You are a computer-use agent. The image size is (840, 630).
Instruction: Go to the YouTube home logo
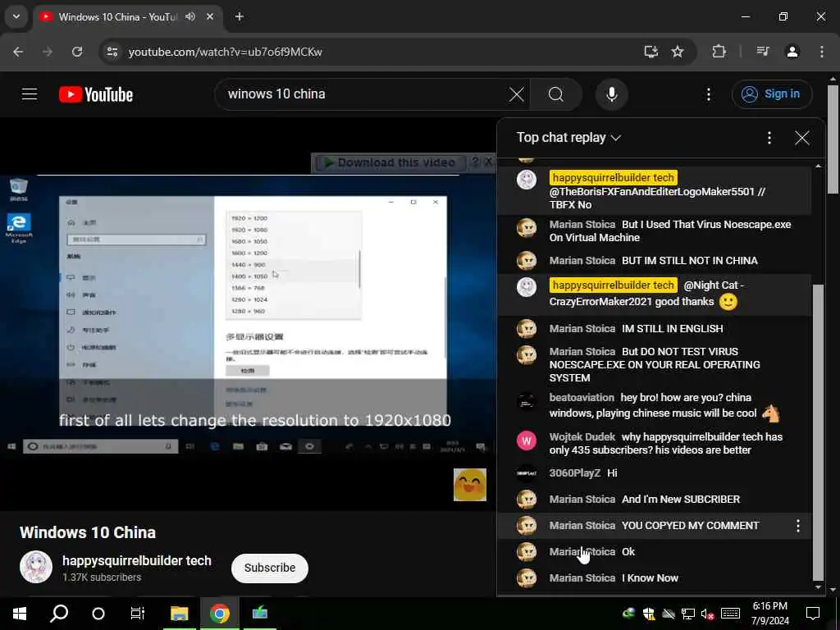pos(96,94)
